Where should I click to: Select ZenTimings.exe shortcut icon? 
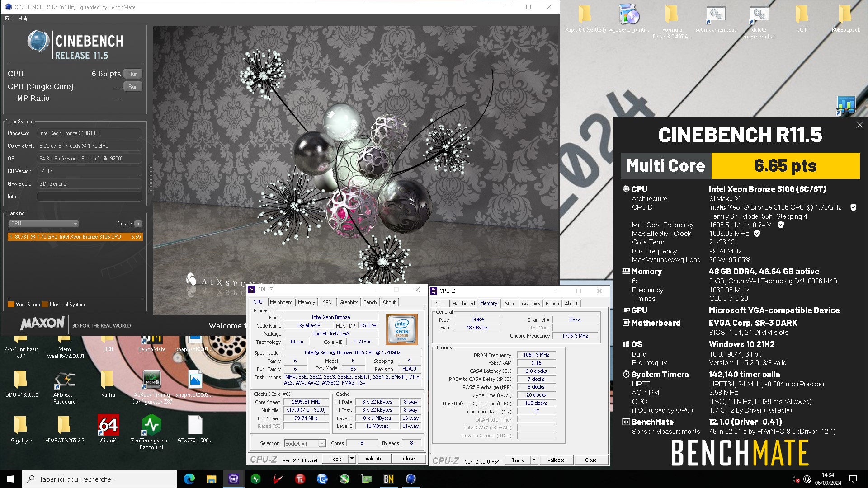tap(151, 433)
